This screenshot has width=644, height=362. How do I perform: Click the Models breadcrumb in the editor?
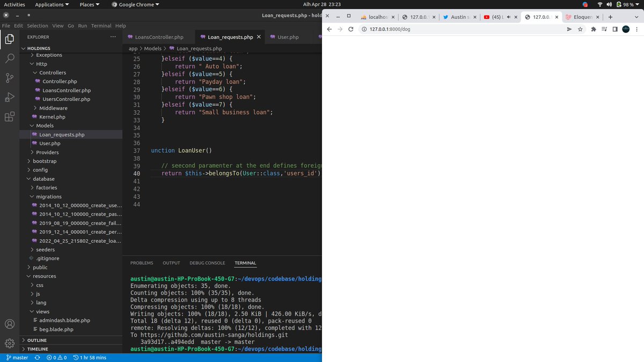point(153,48)
